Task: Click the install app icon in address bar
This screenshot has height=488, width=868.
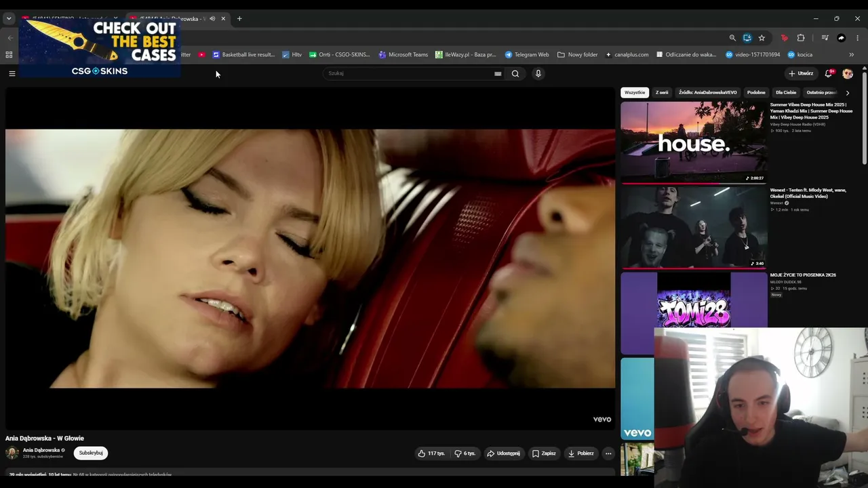Action: click(747, 38)
